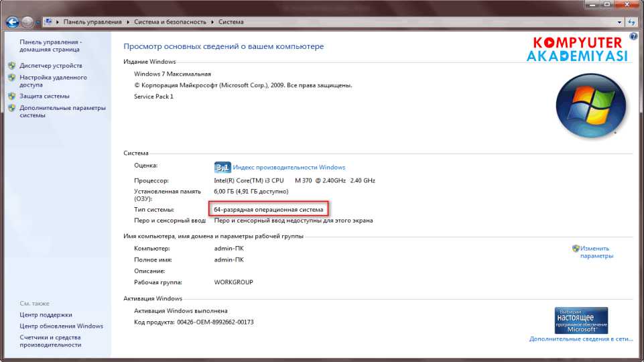
Task: Open Дополнительные параметры системы link
Action: [x=62, y=111]
